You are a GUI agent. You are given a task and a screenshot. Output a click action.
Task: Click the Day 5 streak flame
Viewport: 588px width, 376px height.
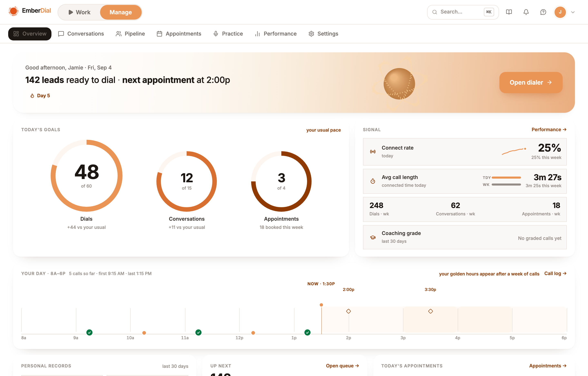pos(32,96)
